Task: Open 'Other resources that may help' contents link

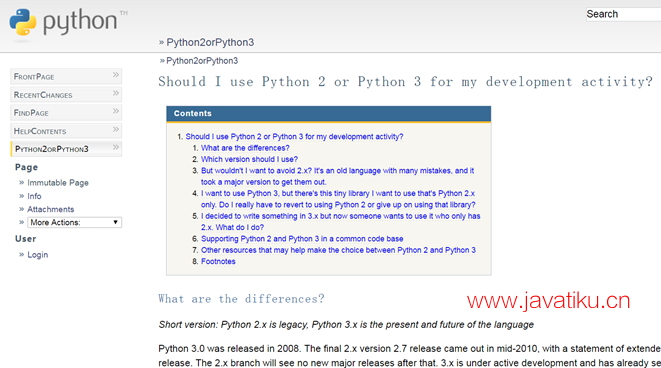Action: point(338,250)
